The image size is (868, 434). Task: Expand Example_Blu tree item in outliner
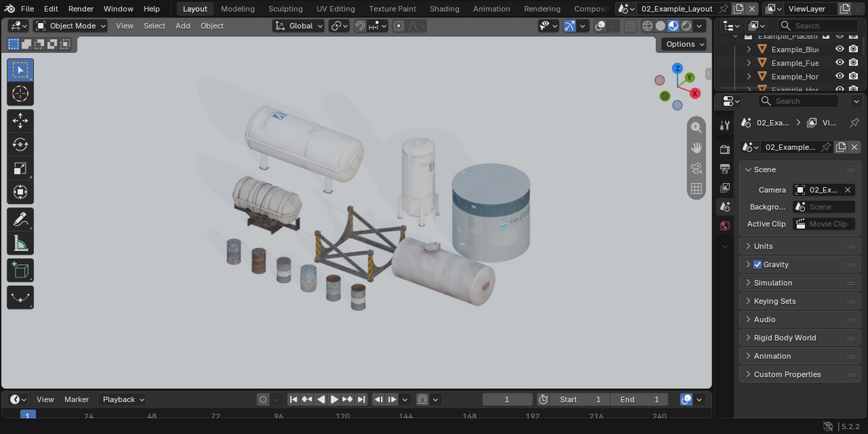click(x=749, y=50)
